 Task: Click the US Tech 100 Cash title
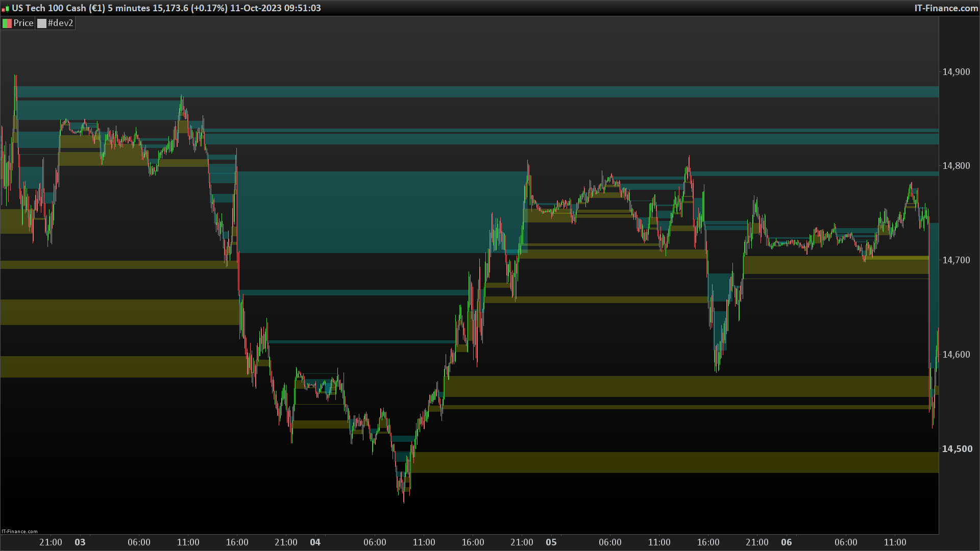[x=49, y=8]
